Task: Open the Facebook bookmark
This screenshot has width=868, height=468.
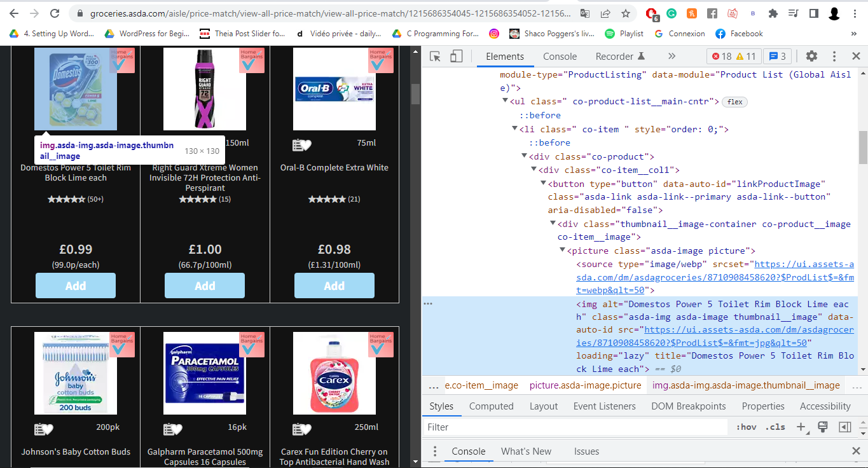Action: click(739, 34)
